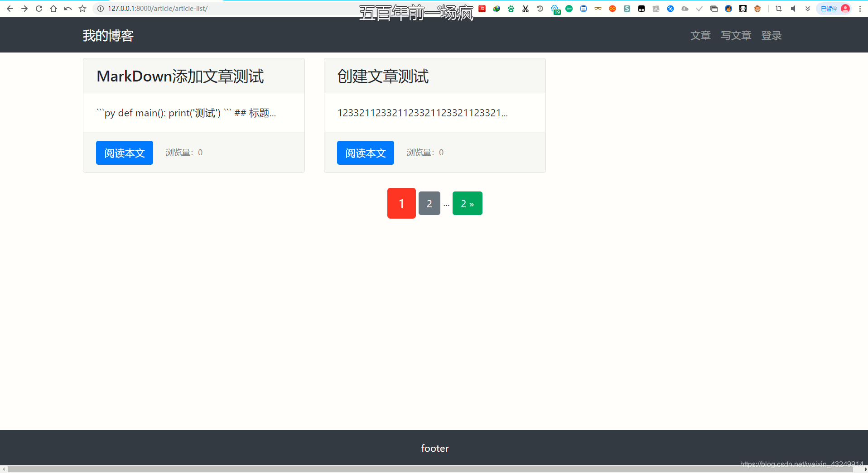The width and height of the screenshot is (868, 473).
Task: Click the py def main() excerpt text
Action: point(186,113)
